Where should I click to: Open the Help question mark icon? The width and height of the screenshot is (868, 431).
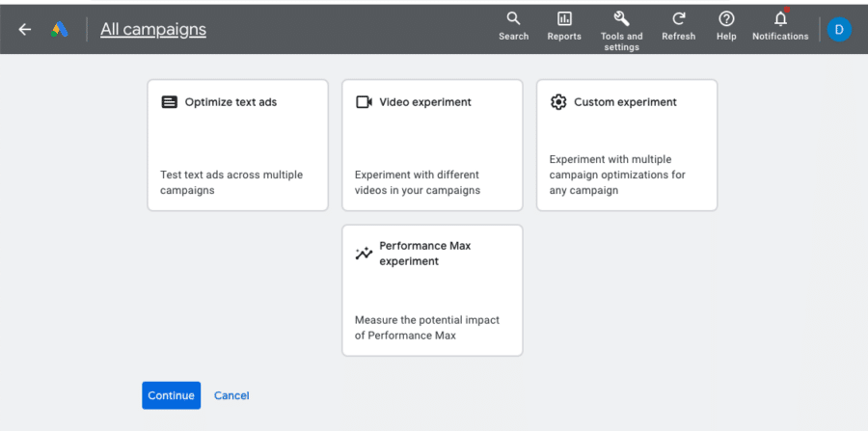(x=726, y=19)
